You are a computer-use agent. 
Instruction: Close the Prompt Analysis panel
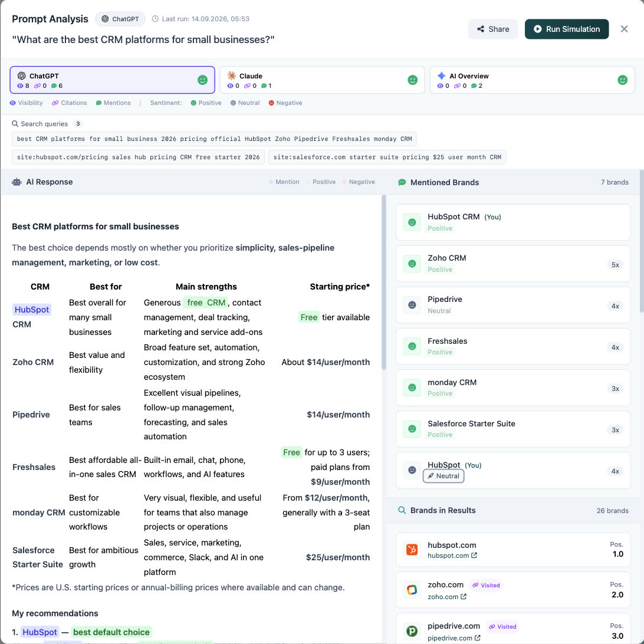(624, 29)
